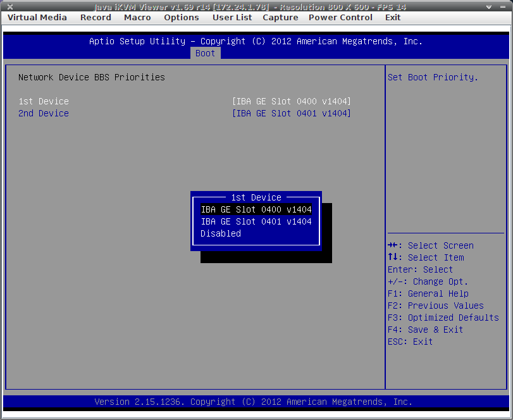This screenshot has width=513, height=420.
Task: Select 2nd Device boot entry
Action: click(x=44, y=113)
